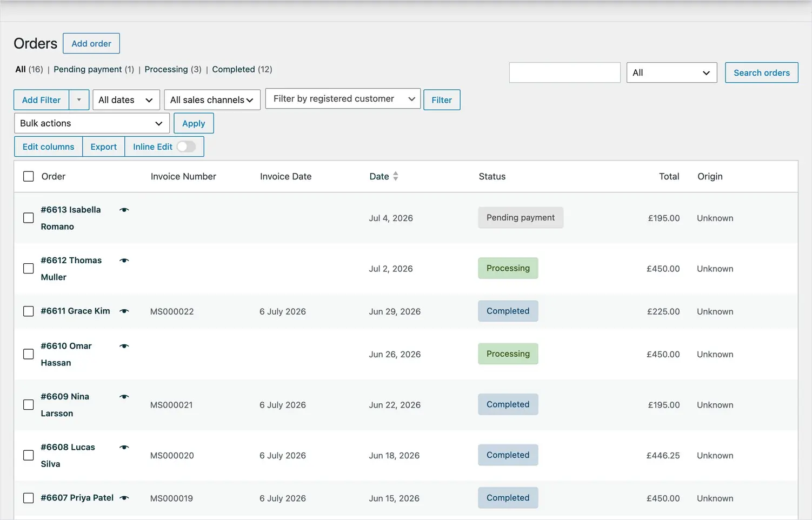Viewport: 812px width, 520px height.
Task: Click the Pending payment status badge
Action: 521,217
